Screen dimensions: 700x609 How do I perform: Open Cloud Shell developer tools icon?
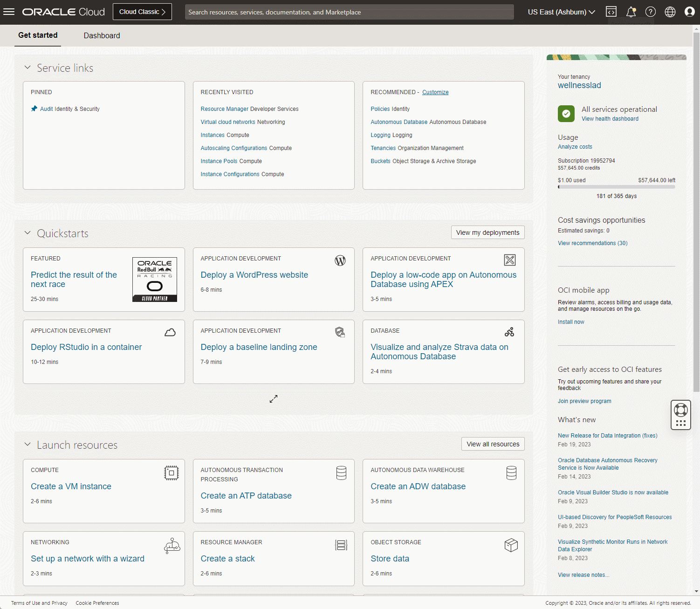coord(611,12)
